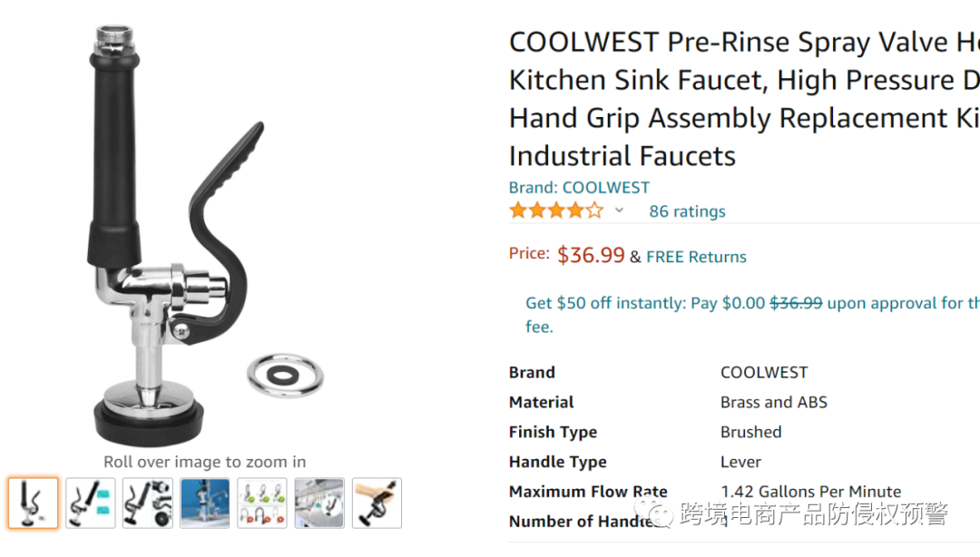Click the Brass and ABS material value
Screen dimensions: 980x557
(x=773, y=402)
